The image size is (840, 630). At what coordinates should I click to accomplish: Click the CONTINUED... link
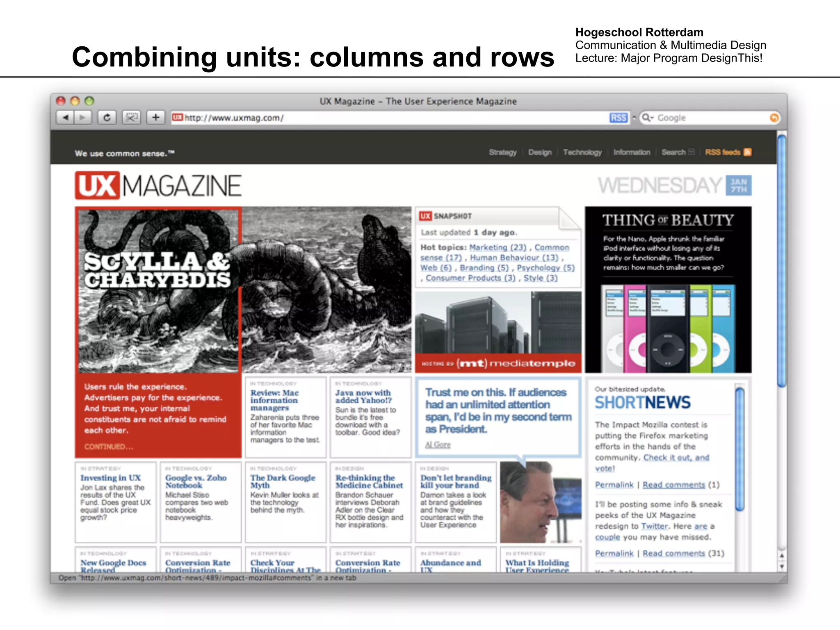pos(109,447)
